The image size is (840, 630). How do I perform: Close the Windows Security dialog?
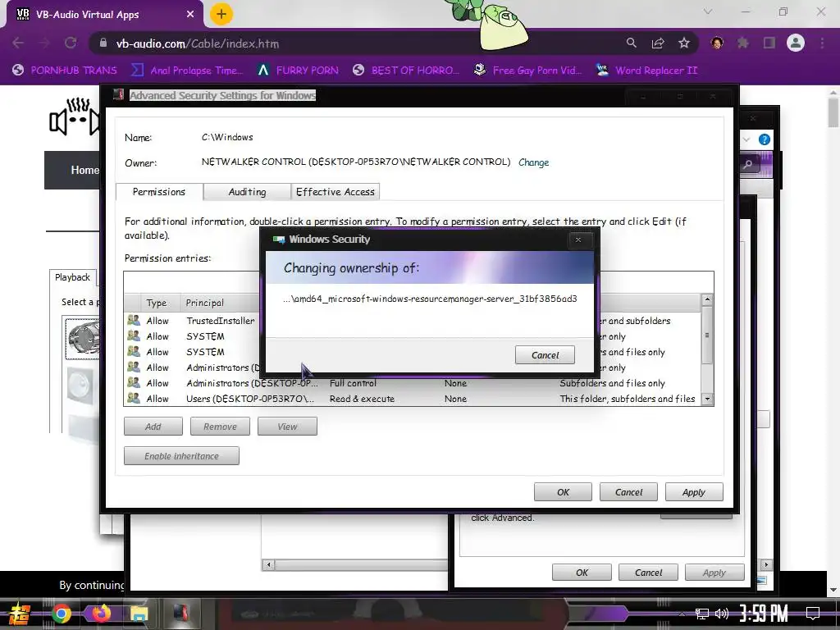tap(578, 240)
